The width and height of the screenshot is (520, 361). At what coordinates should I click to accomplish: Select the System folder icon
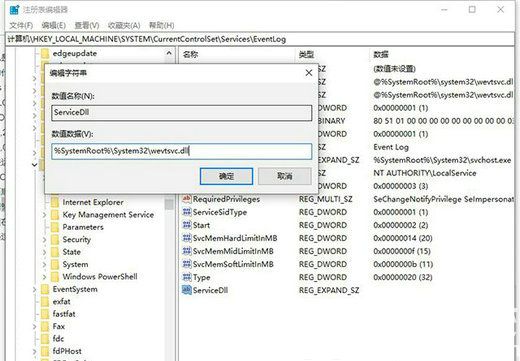(x=55, y=264)
